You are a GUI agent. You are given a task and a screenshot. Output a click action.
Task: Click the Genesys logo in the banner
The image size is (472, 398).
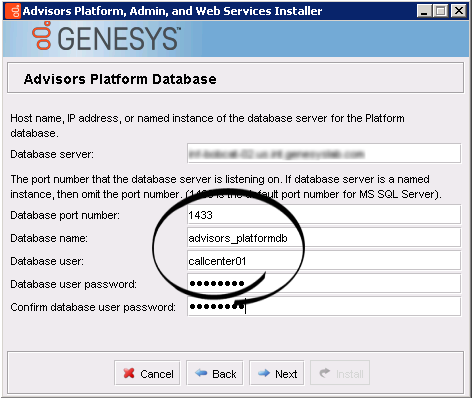pos(106,37)
